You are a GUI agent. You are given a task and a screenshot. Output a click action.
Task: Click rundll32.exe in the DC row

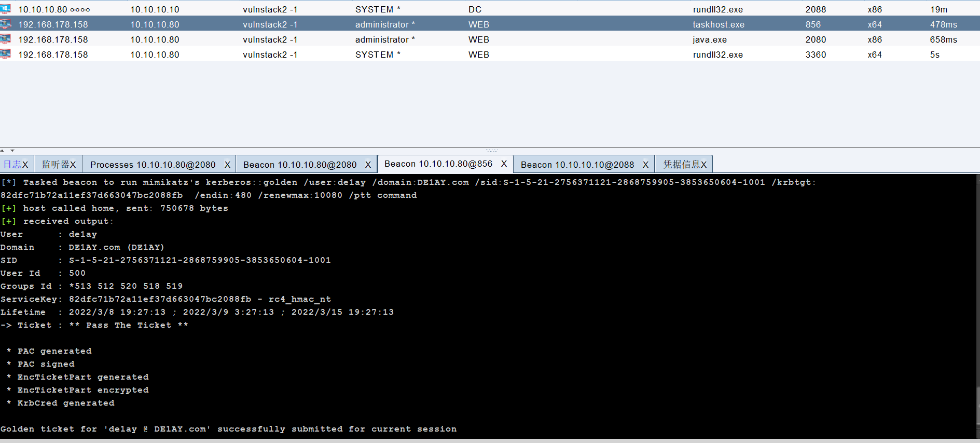point(717,9)
